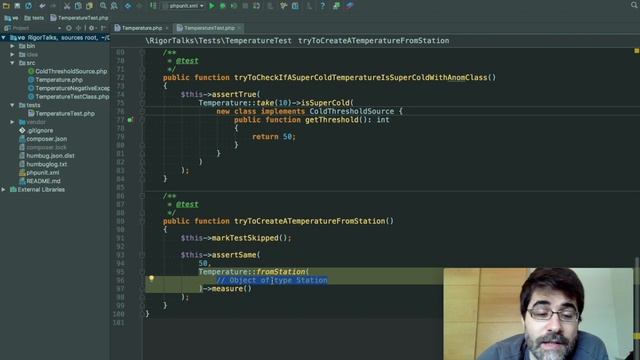Image resolution: width=640 pixels, height=360 pixels.
Task: Click the Synchronize toolbar icon
Action: pos(28,6)
